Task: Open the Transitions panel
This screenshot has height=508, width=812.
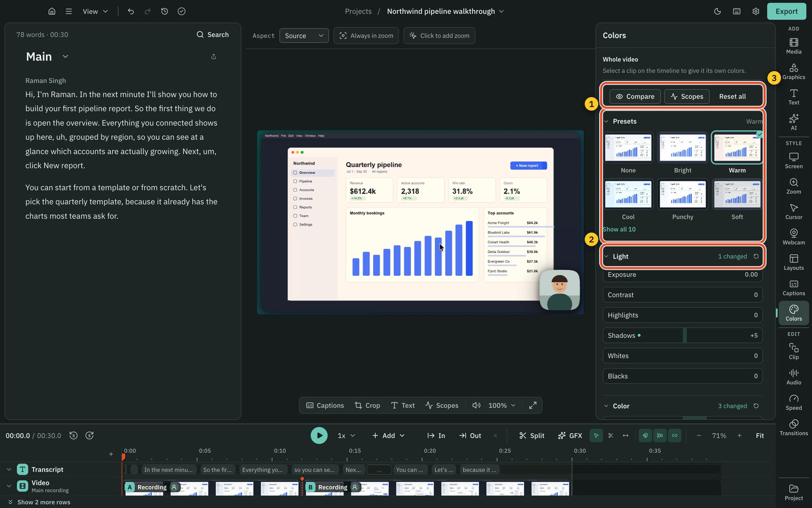Action: pyautogui.click(x=794, y=428)
